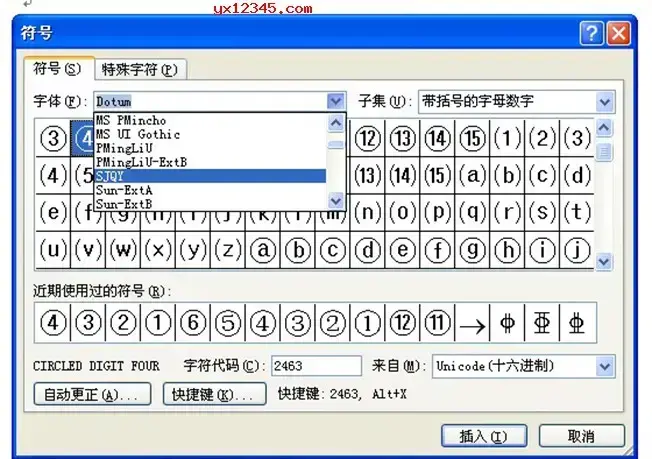The width and height of the screenshot is (652, 459).
Task: Click the symbol grid scrollbar thumb
Action: click(604, 152)
